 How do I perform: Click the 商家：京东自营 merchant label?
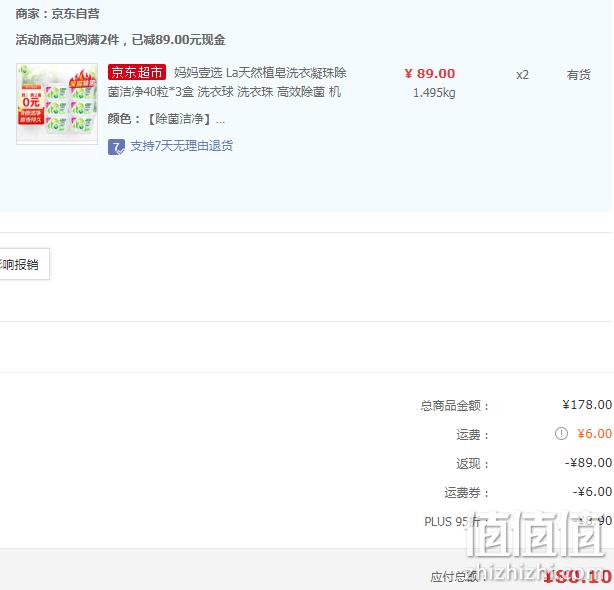[58, 14]
